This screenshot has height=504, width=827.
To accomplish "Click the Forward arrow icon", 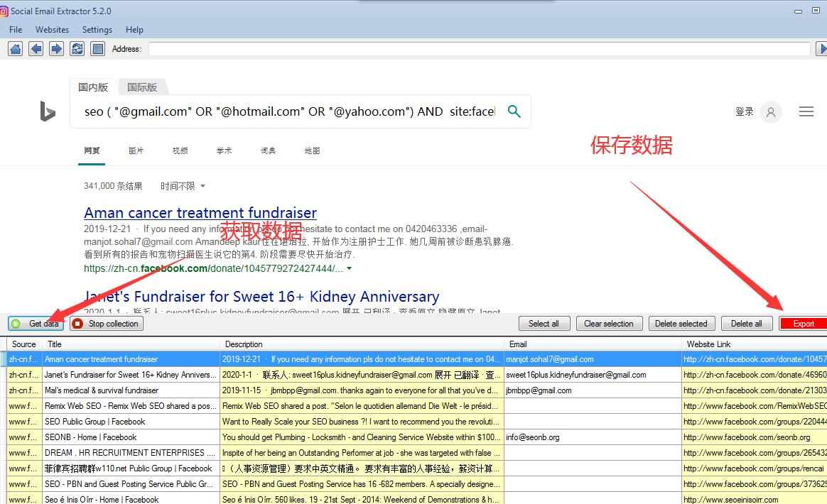I will pyautogui.click(x=55, y=48).
